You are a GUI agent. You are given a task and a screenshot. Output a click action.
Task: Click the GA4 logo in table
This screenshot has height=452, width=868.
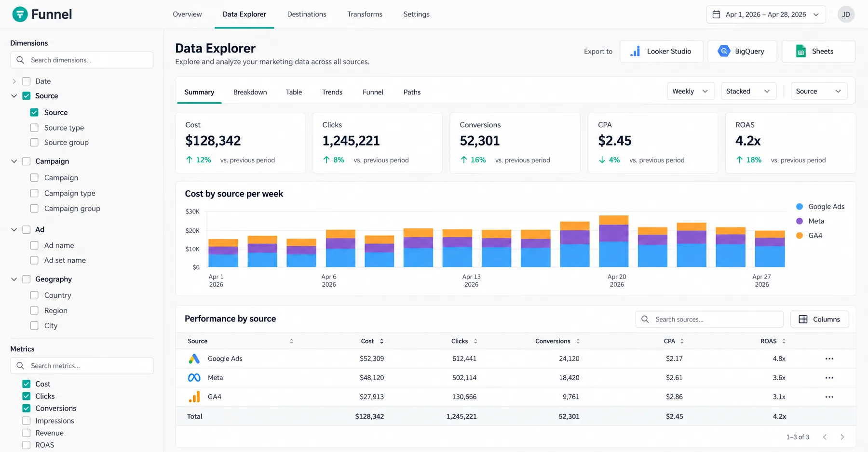tap(194, 397)
